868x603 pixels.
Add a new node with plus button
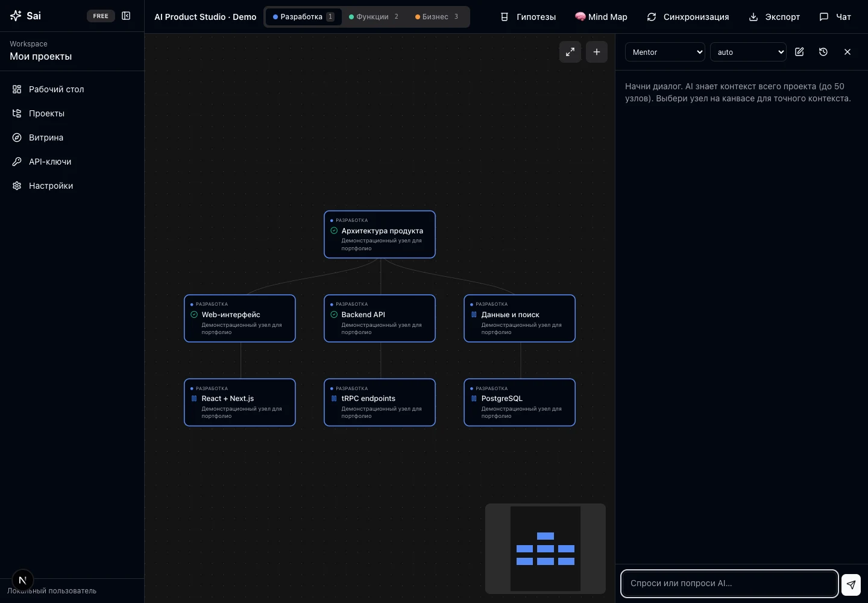click(597, 52)
